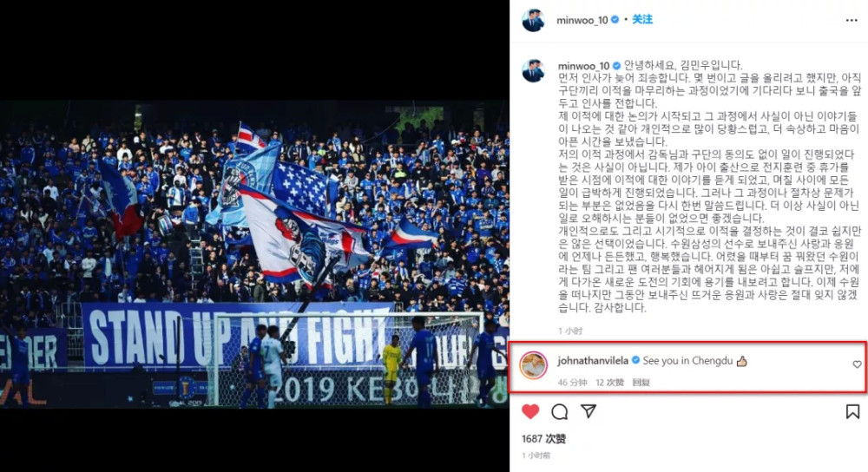This screenshot has height=472, width=868.
Task: Open the three-dot more options menu
Action: tap(852, 21)
